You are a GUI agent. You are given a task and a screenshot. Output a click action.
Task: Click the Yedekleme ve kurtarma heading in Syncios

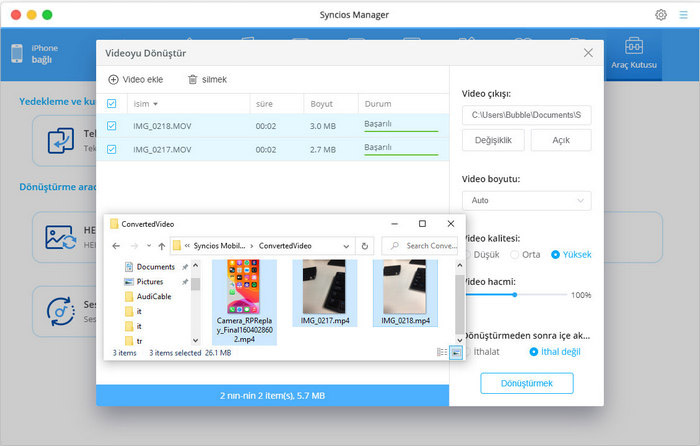click(x=57, y=101)
